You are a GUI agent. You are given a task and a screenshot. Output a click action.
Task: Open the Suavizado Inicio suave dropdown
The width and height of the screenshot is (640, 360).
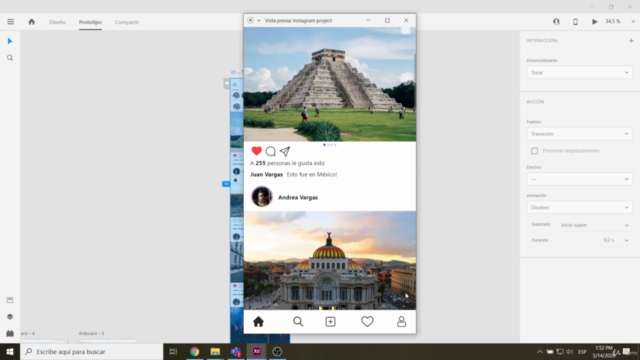(595, 225)
